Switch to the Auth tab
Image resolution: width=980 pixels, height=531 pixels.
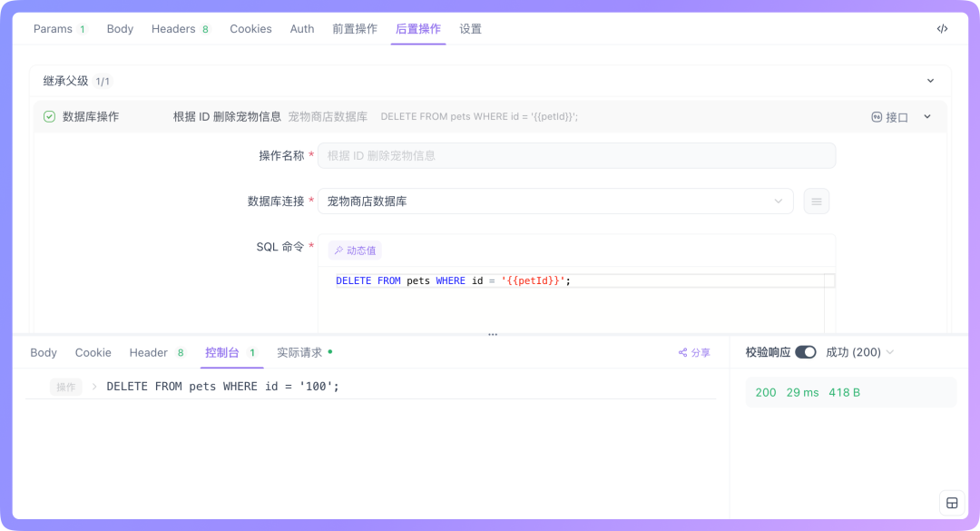tap(302, 28)
